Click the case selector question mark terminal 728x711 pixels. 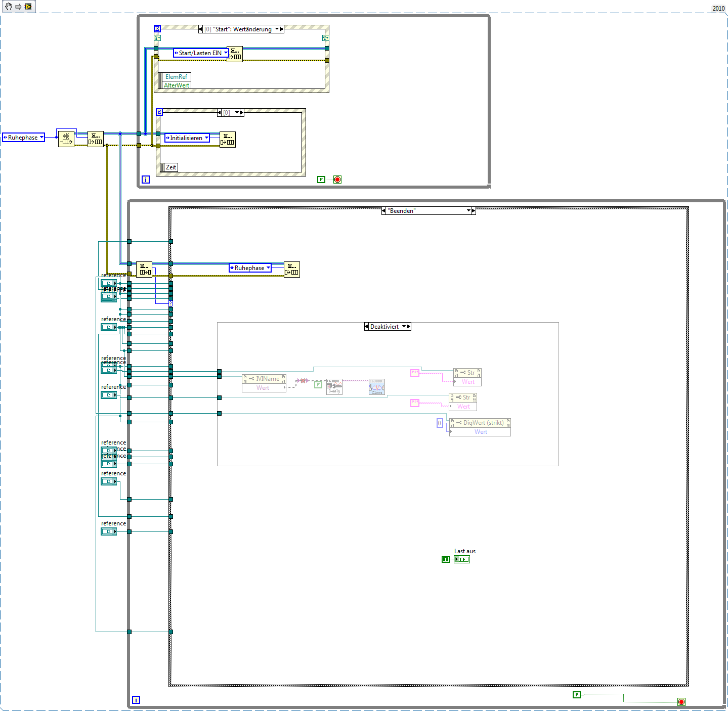pos(171,303)
